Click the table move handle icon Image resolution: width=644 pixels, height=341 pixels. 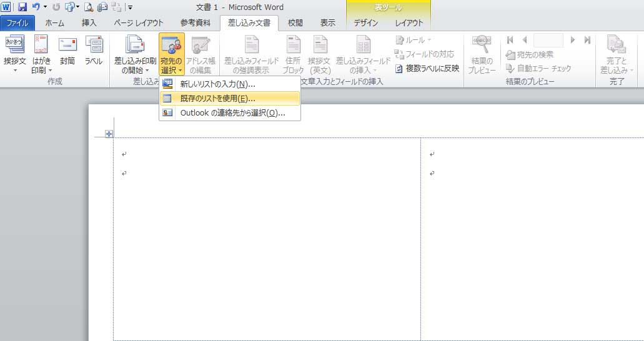[109, 134]
